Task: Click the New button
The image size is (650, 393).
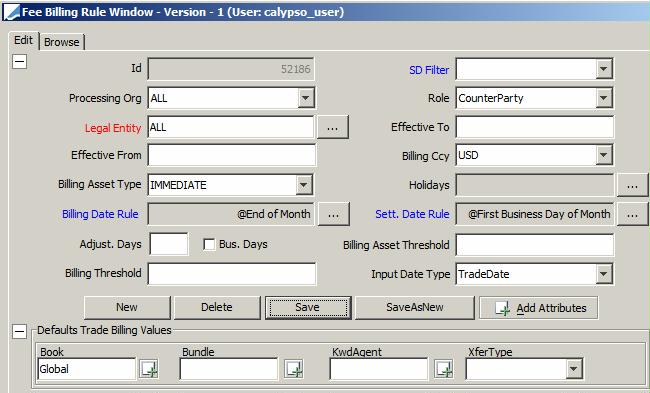Action: [x=127, y=307]
